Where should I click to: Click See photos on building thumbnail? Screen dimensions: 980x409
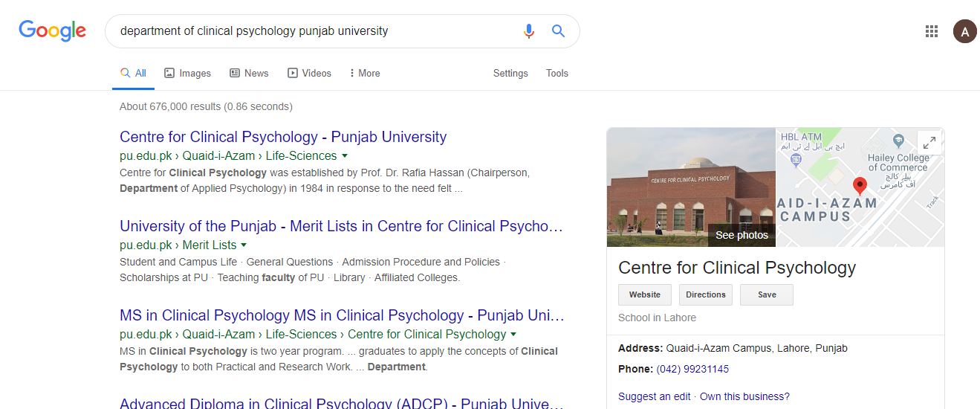tap(741, 235)
